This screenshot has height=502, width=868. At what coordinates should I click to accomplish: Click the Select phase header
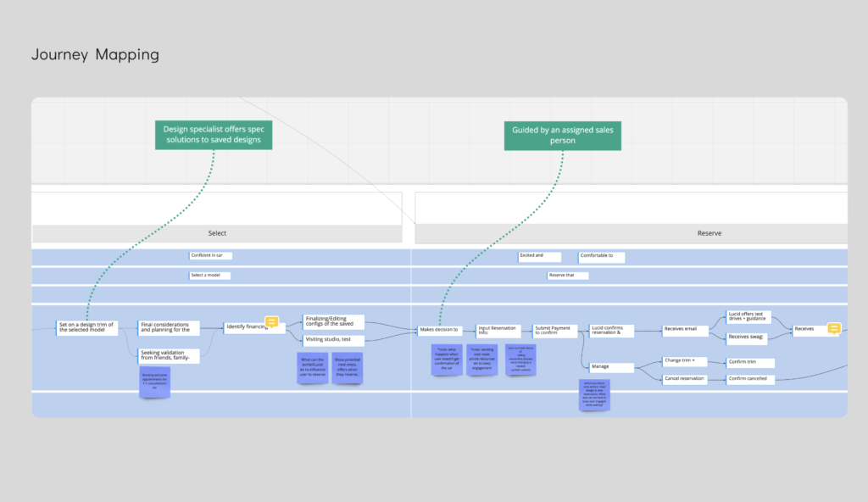click(x=217, y=233)
